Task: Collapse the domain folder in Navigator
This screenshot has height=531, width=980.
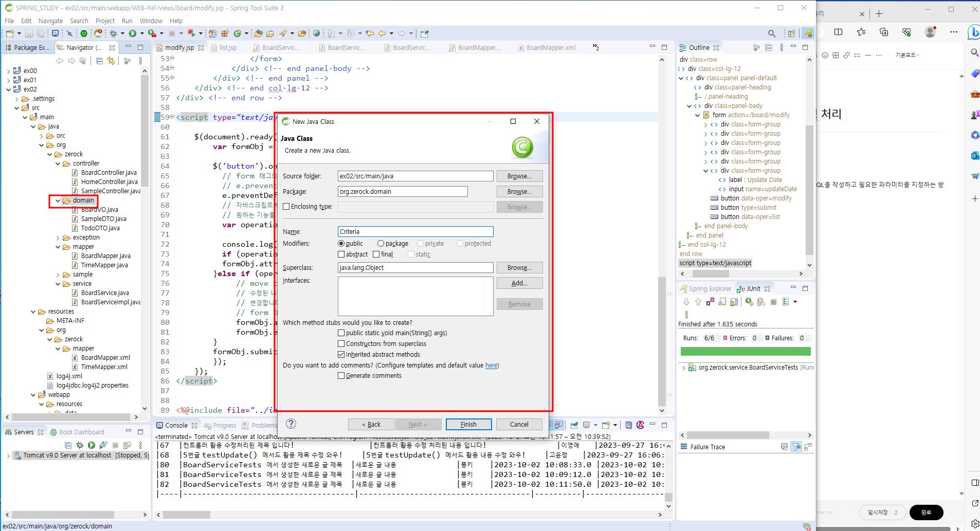Action: coord(58,200)
